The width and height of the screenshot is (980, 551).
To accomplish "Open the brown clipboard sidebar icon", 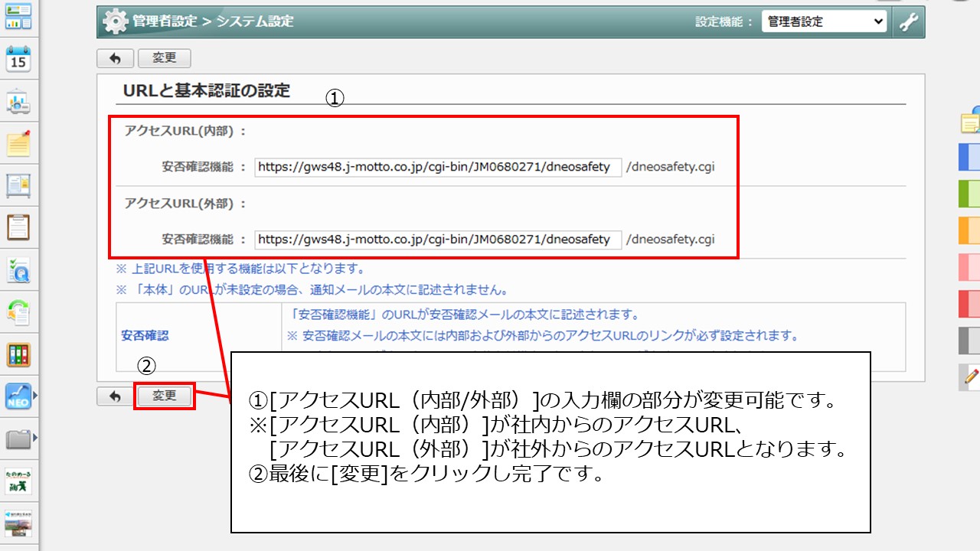I will tap(18, 228).
